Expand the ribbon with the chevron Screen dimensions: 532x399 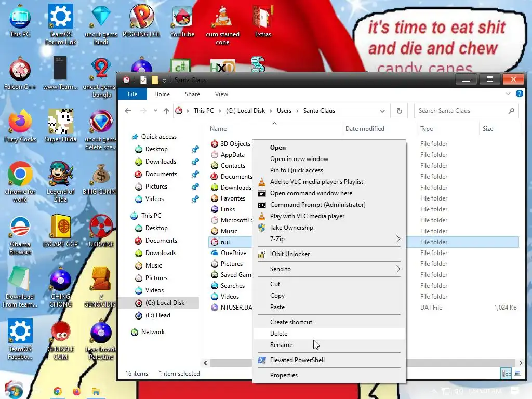point(508,94)
